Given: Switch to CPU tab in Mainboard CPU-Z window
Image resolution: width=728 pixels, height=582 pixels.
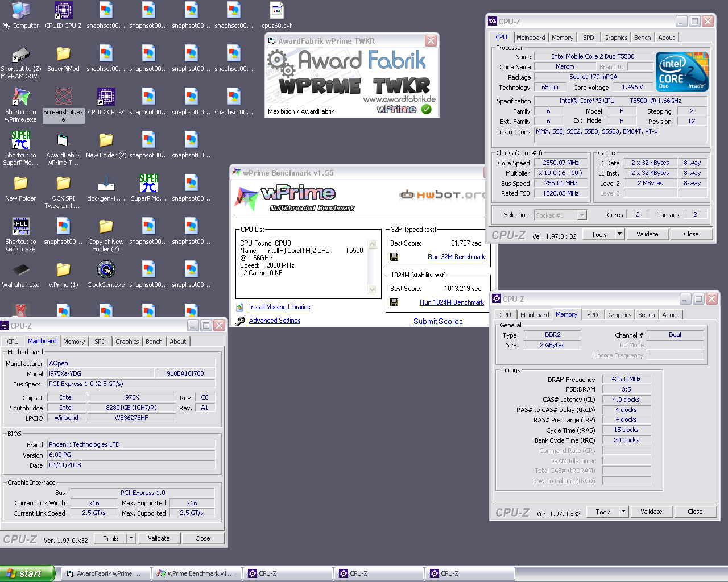Looking at the screenshot, I should [x=13, y=342].
